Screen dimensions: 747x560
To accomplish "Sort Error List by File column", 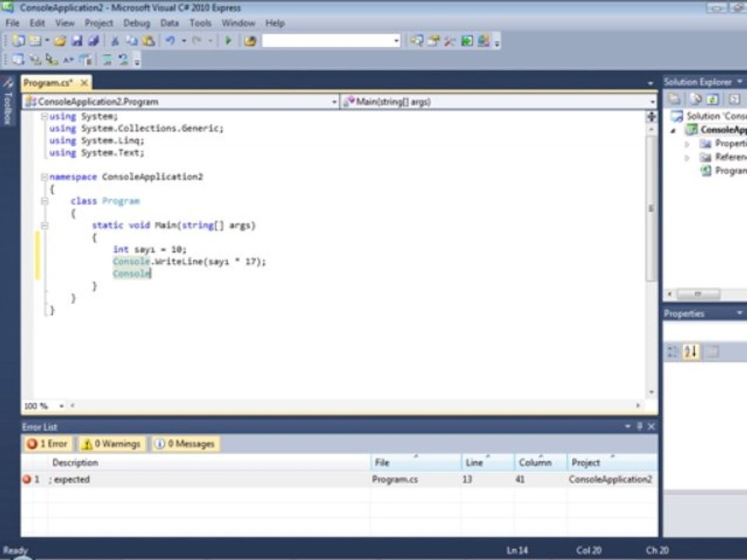I will pyautogui.click(x=416, y=462).
